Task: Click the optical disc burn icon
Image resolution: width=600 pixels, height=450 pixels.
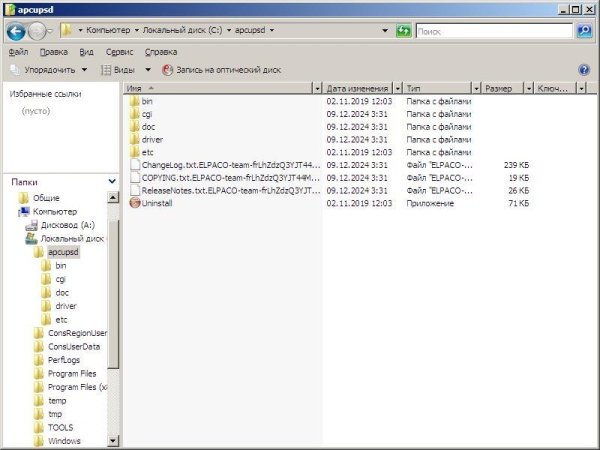Action: tap(167, 70)
